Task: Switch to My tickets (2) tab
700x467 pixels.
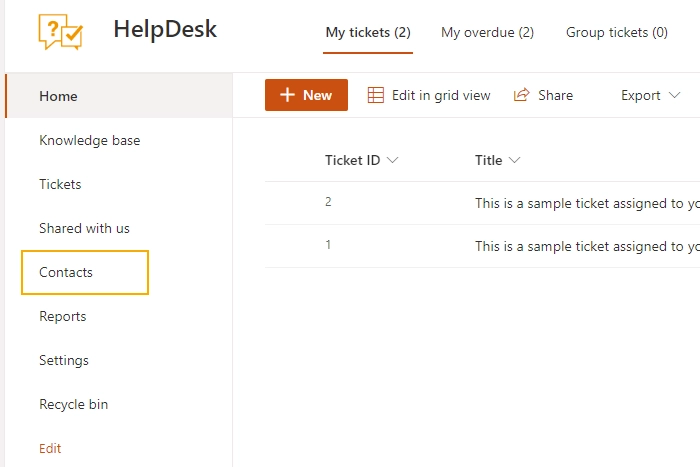Action: pos(368,33)
